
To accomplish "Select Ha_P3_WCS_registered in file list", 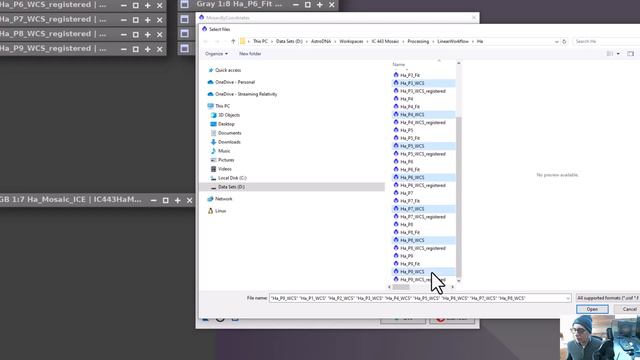I will point(422,91).
